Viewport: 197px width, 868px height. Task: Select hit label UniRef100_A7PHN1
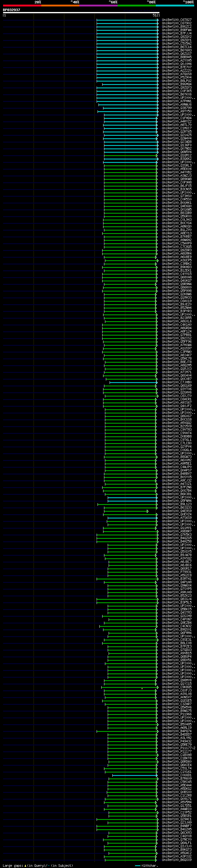pos(176,101)
